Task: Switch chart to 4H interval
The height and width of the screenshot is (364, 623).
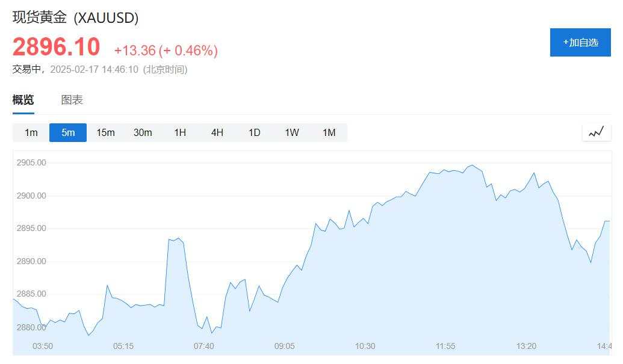Action: 217,132
